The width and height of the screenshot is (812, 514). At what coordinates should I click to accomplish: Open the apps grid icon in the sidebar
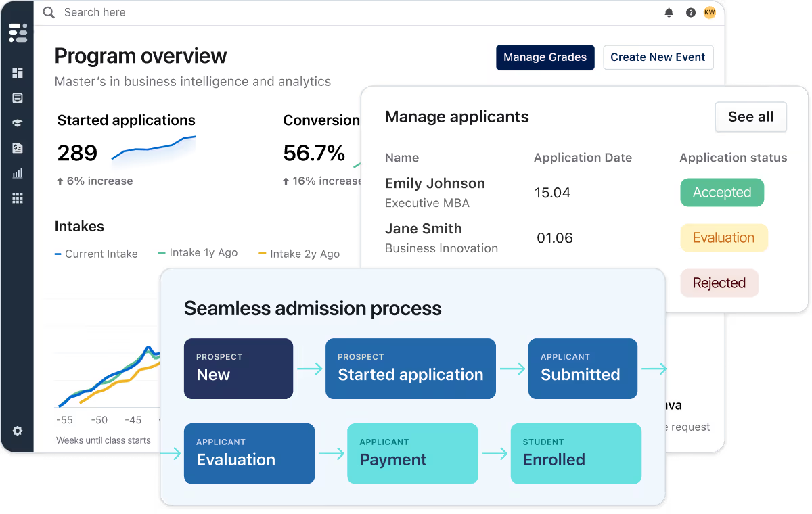(x=18, y=197)
